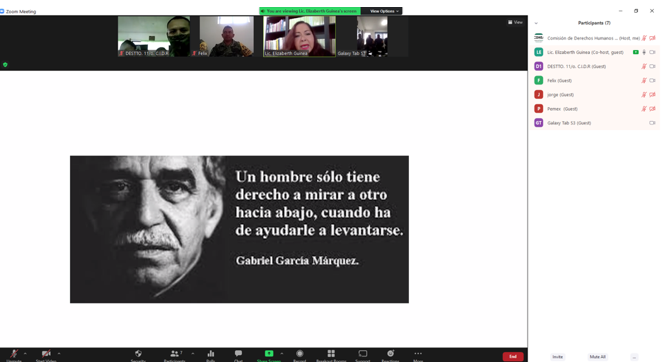
Task: Select 'Lic. Elizaberth Guinea (Co-host, guest)' row
Action: (594, 52)
